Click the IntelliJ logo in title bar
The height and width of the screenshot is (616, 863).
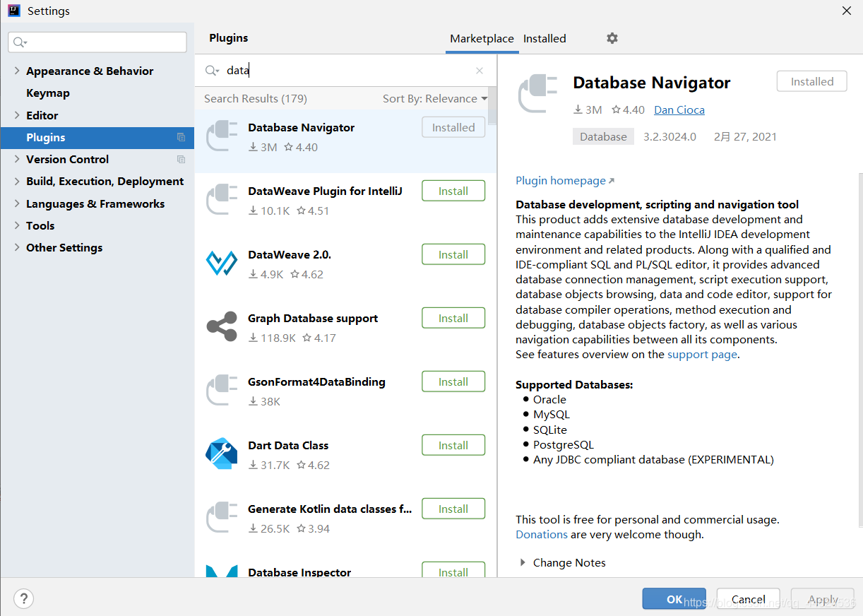[x=13, y=11]
